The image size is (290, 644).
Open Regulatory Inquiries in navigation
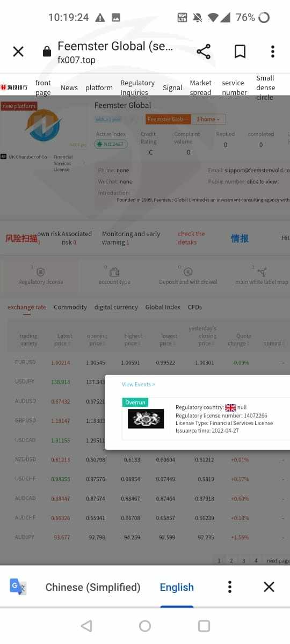coord(137,87)
